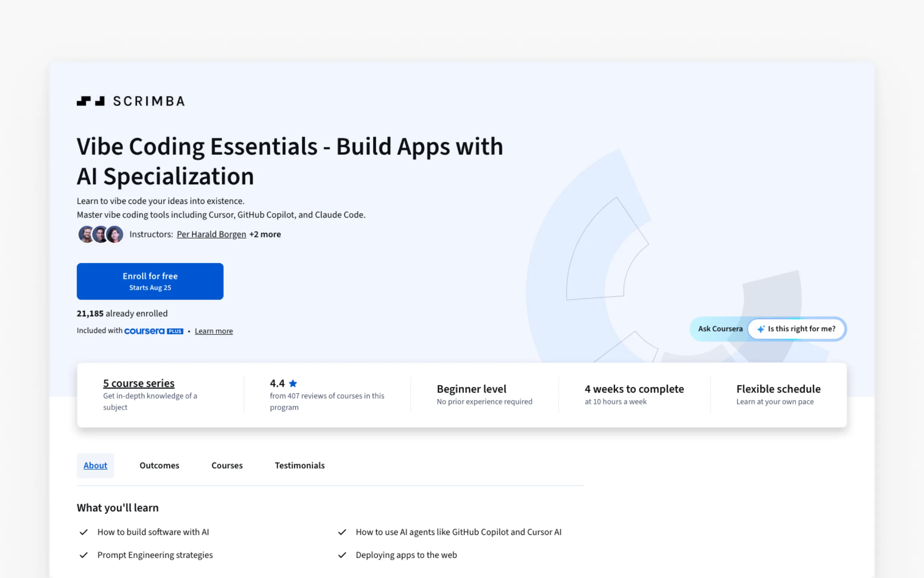Click Enroll for free button
This screenshot has height=578, width=924.
(150, 281)
